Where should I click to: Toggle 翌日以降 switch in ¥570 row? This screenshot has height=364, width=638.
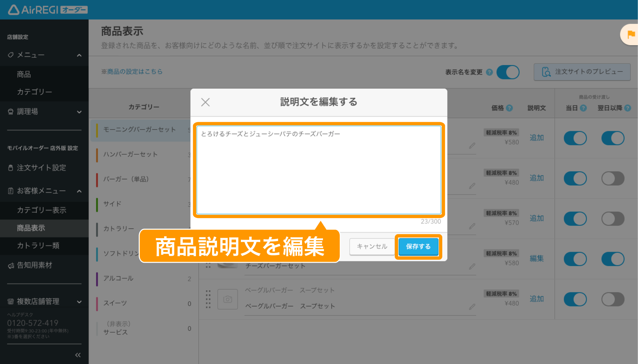613,219
